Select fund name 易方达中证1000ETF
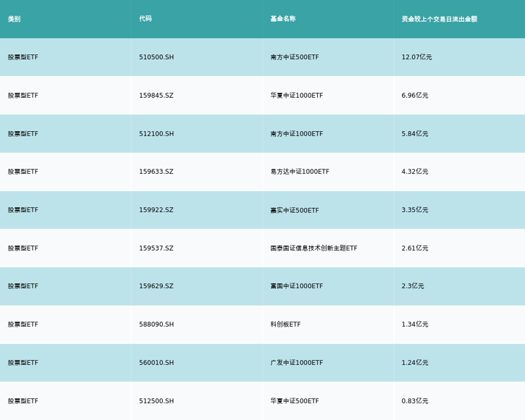The width and height of the screenshot is (525, 420). click(300, 171)
